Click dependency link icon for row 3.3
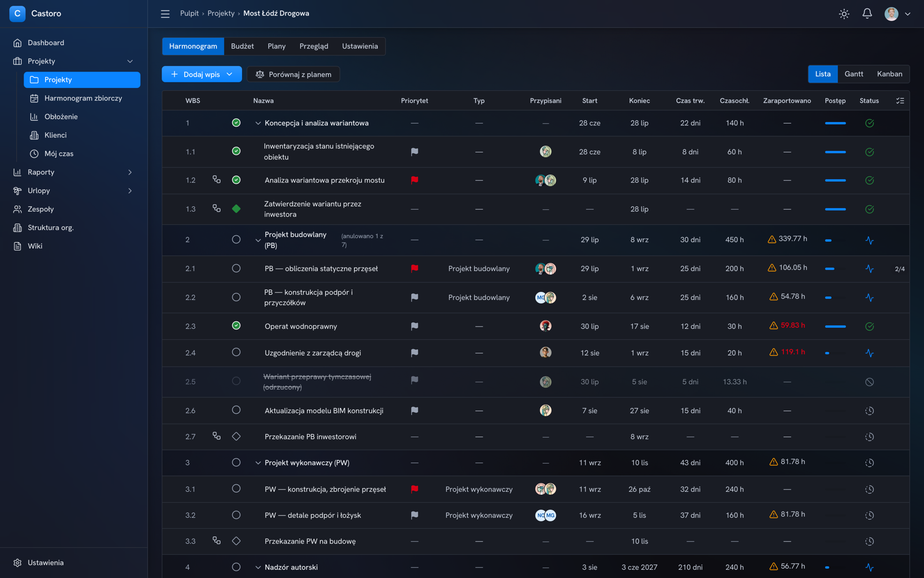The width and height of the screenshot is (924, 578). (217, 541)
